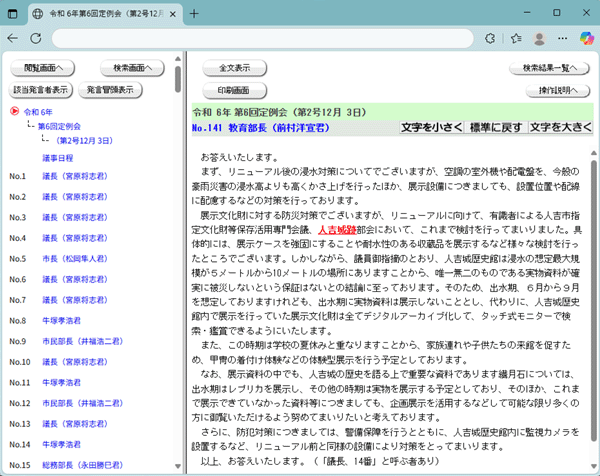The image size is (600, 476).
Task: Click the 該当発言者表示 button
Action: pyautogui.click(x=41, y=90)
